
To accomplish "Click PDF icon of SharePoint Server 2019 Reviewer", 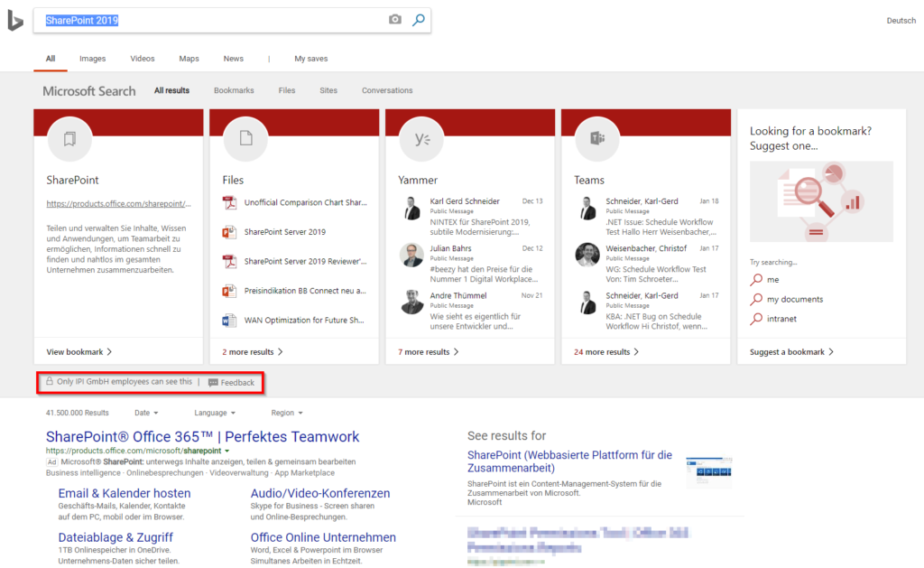I will click(229, 261).
